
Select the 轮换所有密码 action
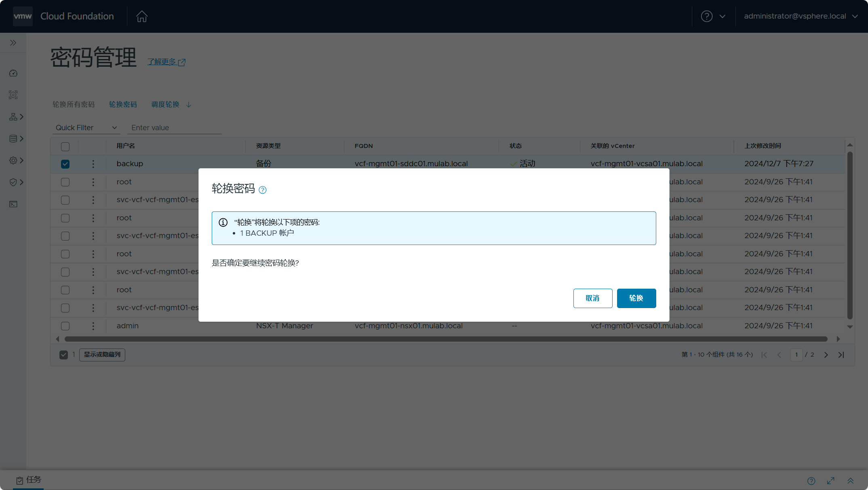[x=74, y=104]
